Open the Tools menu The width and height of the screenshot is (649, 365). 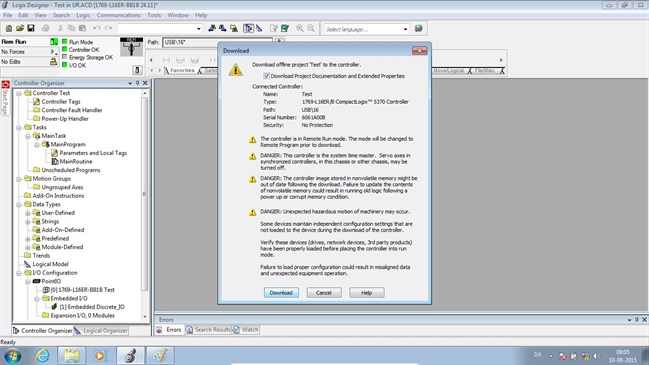pos(154,15)
